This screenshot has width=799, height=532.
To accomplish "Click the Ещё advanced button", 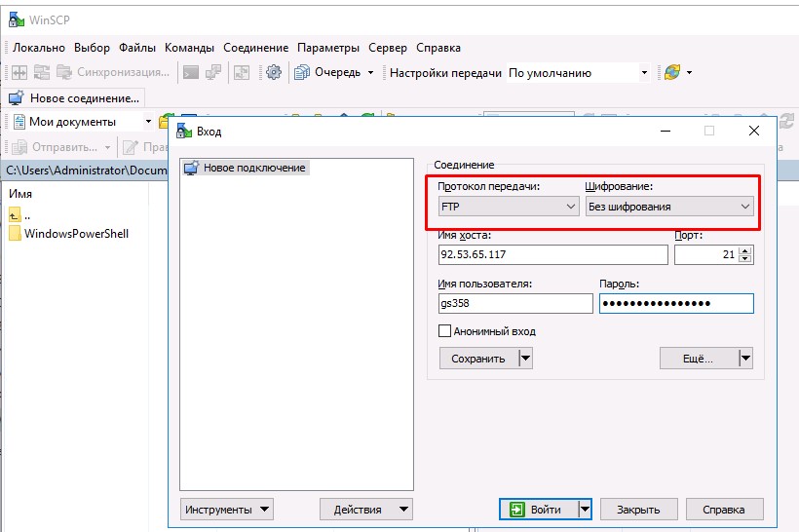I will [x=698, y=359].
